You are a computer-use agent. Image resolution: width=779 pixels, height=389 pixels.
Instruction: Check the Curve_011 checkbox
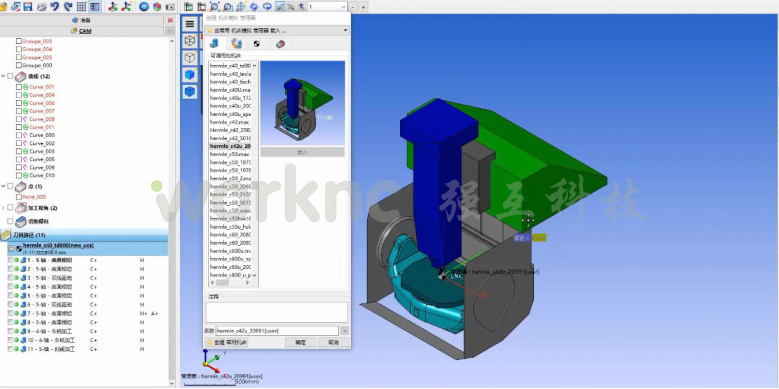[19, 127]
